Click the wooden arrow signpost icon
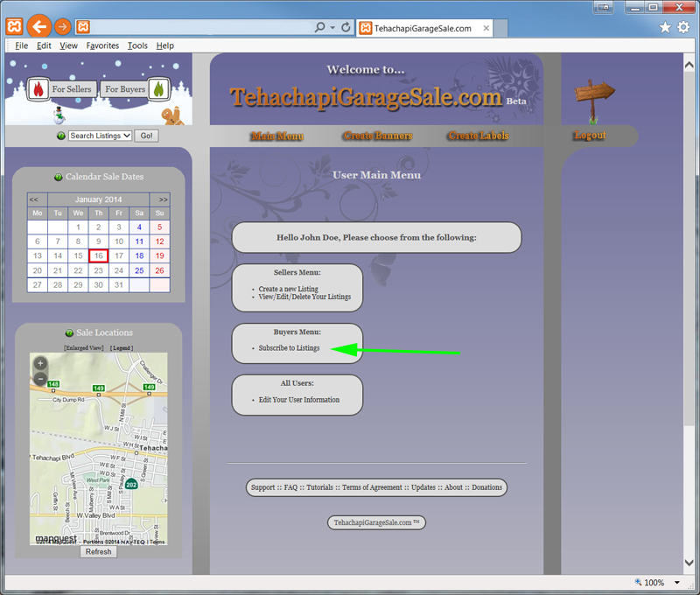The image size is (700, 595). [594, 101]
